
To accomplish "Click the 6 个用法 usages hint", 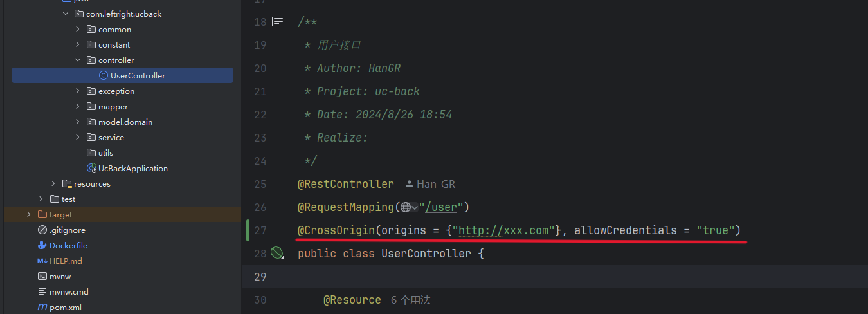I will pyautogui.click(x=411, y=300).
